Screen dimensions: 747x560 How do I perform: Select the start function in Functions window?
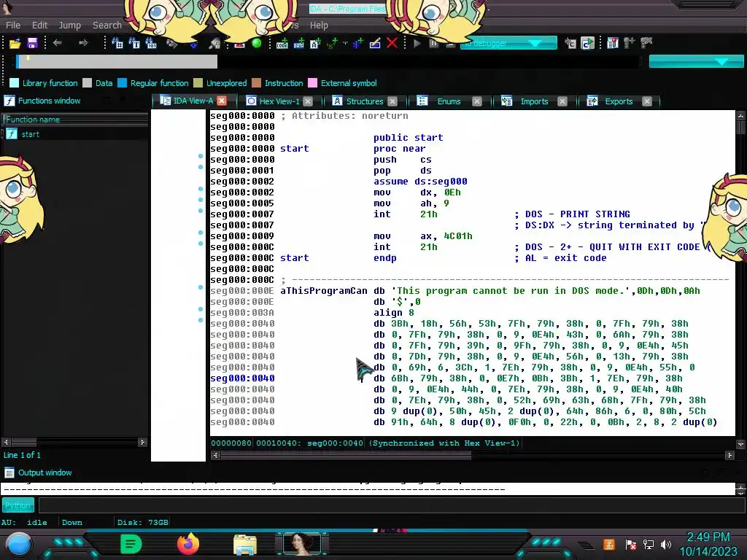click(74, 134)
